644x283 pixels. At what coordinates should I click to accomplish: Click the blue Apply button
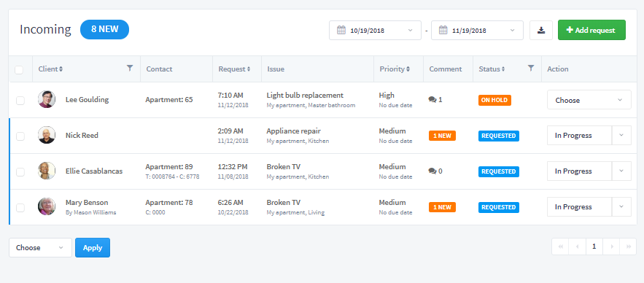[93, 248]
